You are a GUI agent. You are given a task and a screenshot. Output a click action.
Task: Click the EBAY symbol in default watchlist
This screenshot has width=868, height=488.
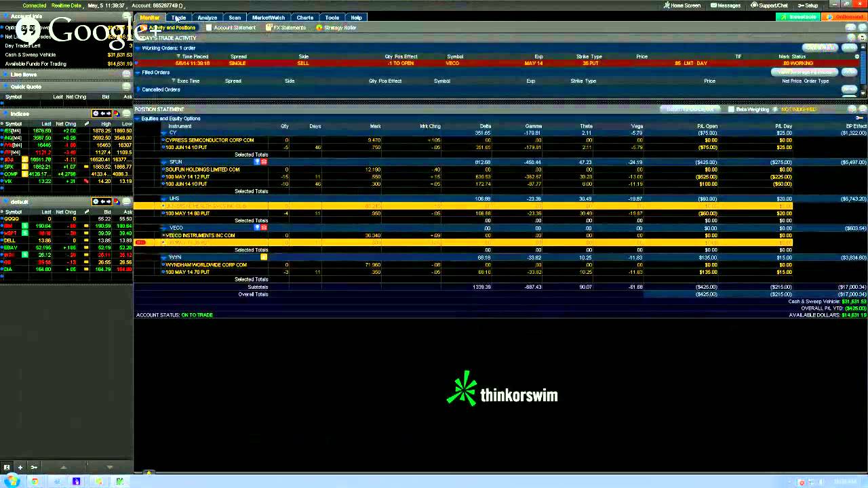12,248
